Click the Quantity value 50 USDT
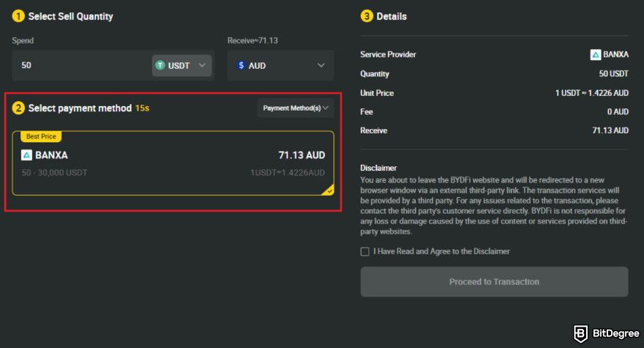 613,74
